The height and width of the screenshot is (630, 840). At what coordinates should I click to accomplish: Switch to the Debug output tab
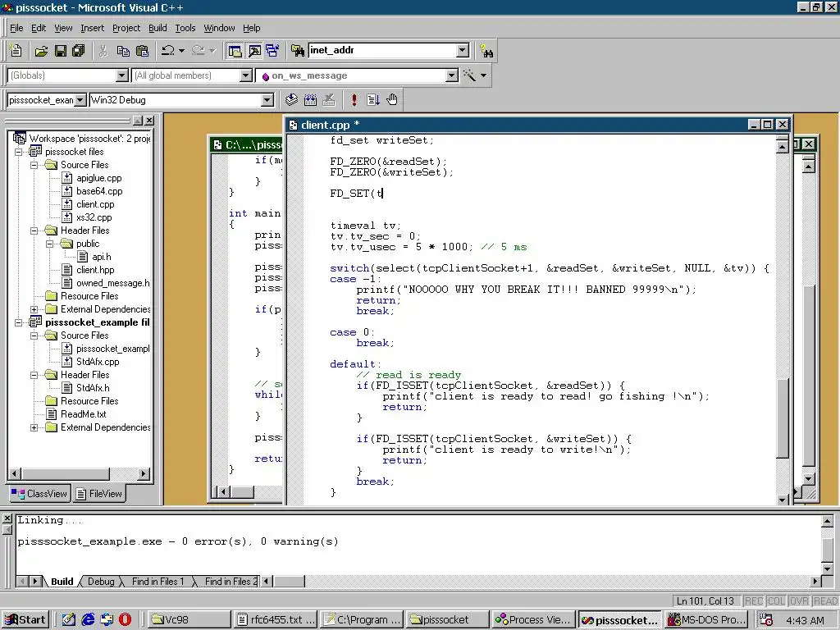[101, 582]
